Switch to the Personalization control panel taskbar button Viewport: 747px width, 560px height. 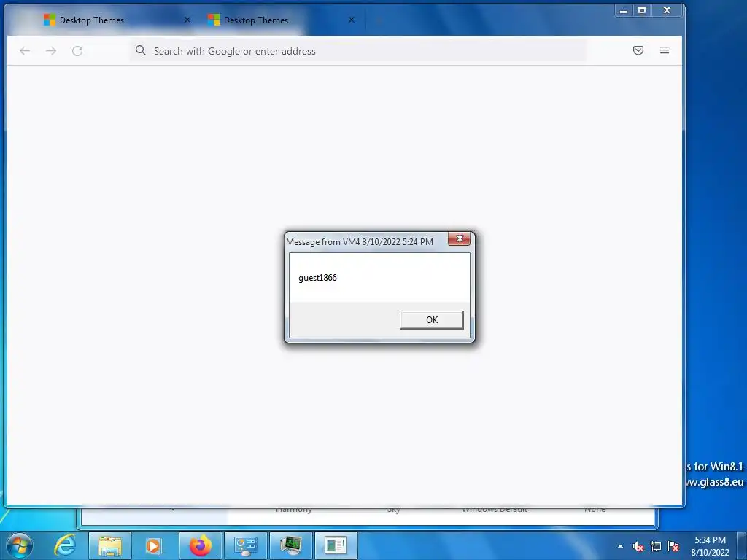246,545
